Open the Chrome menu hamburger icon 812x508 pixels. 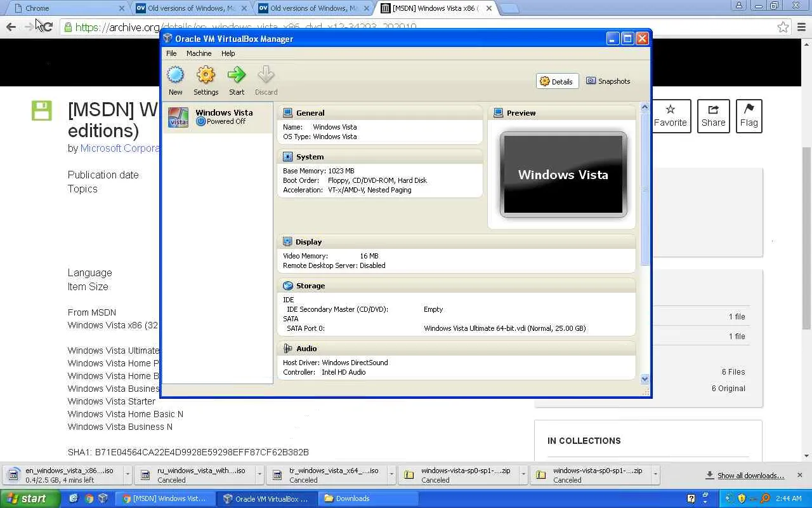(x=801, y=27)
